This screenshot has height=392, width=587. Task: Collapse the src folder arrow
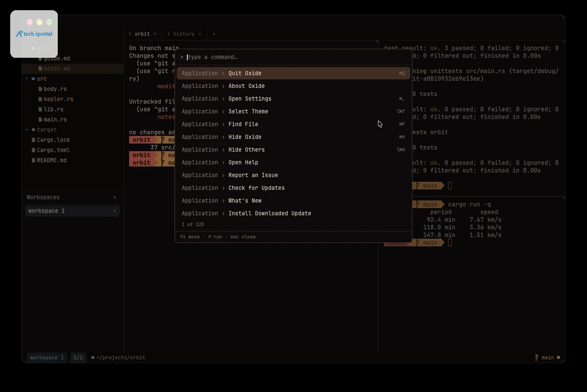coord(27,79)
